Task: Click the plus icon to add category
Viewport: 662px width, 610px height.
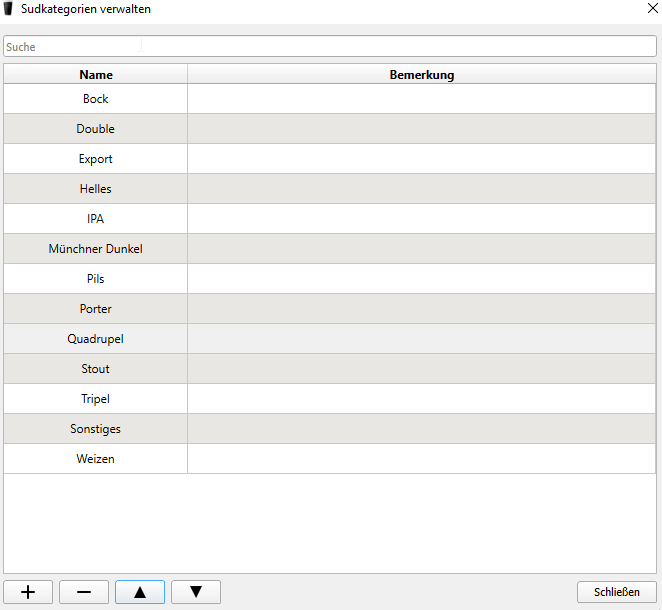Action: point(28,592)
